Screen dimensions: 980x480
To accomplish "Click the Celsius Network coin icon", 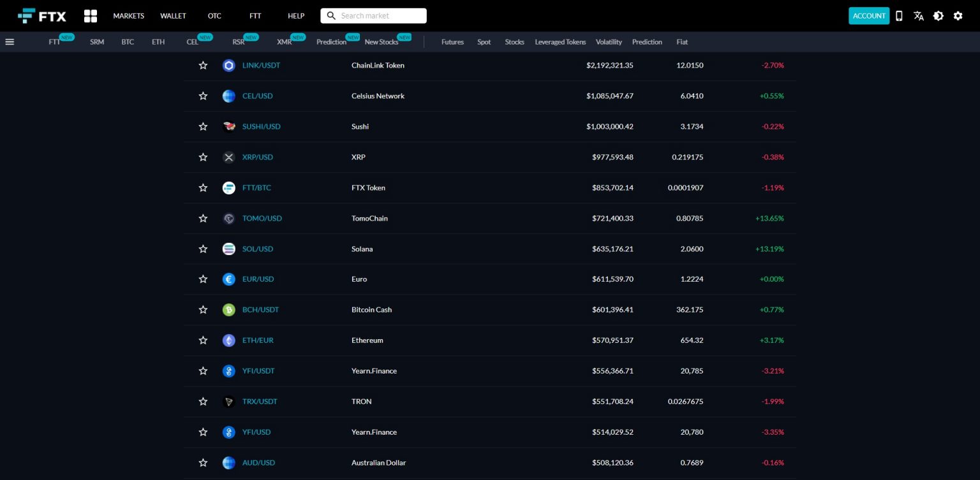I will [x=228, y=96].
